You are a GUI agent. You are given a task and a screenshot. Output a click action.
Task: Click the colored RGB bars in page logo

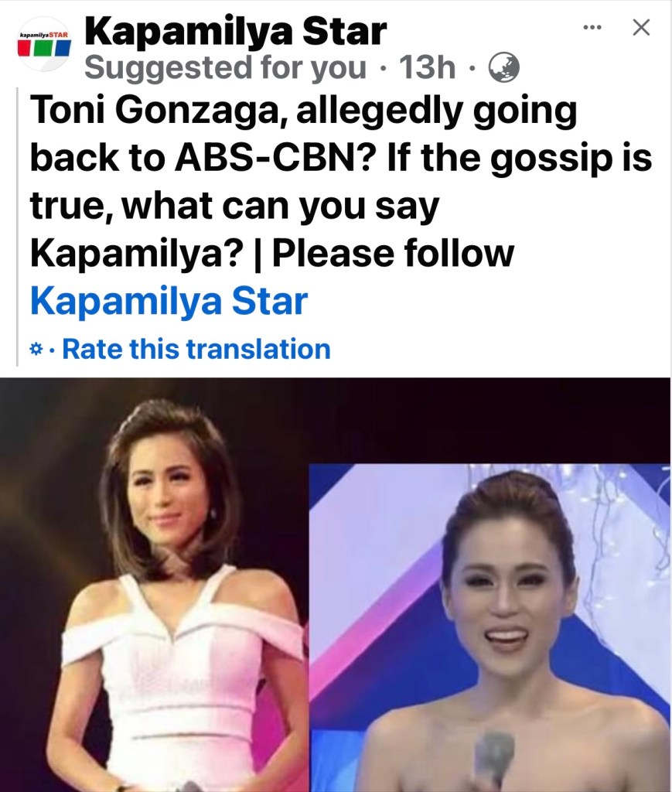tap(44, 49)
